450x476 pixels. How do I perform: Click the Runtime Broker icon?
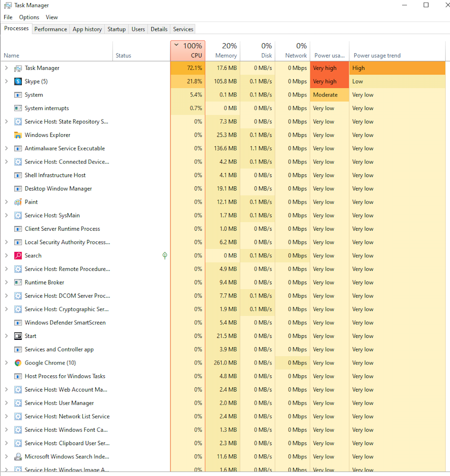pyautogui.click(x=18, y=282)
